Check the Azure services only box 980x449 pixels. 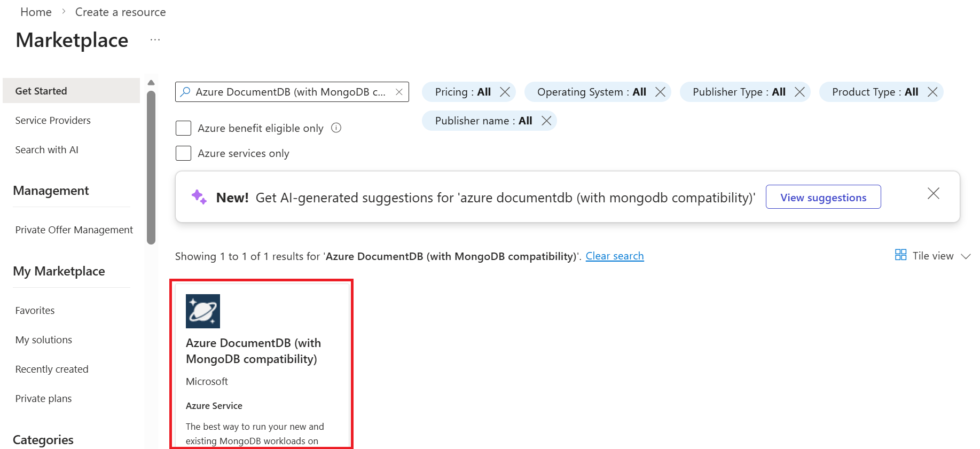click(x=183, y=153)
